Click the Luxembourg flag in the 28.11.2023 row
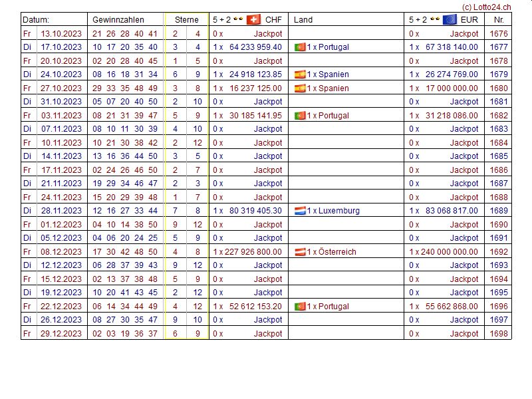The image size is (532, 399). click(x=300, y=211)
